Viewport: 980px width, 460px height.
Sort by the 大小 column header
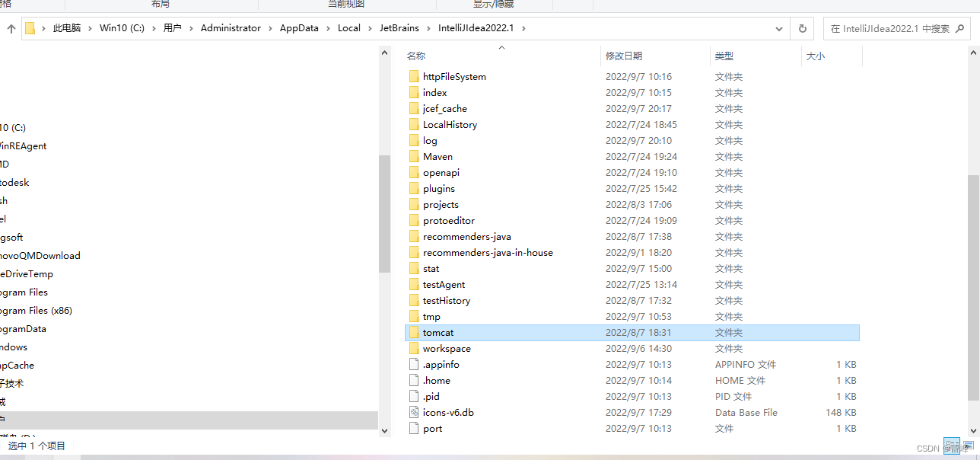click(815, 56)
